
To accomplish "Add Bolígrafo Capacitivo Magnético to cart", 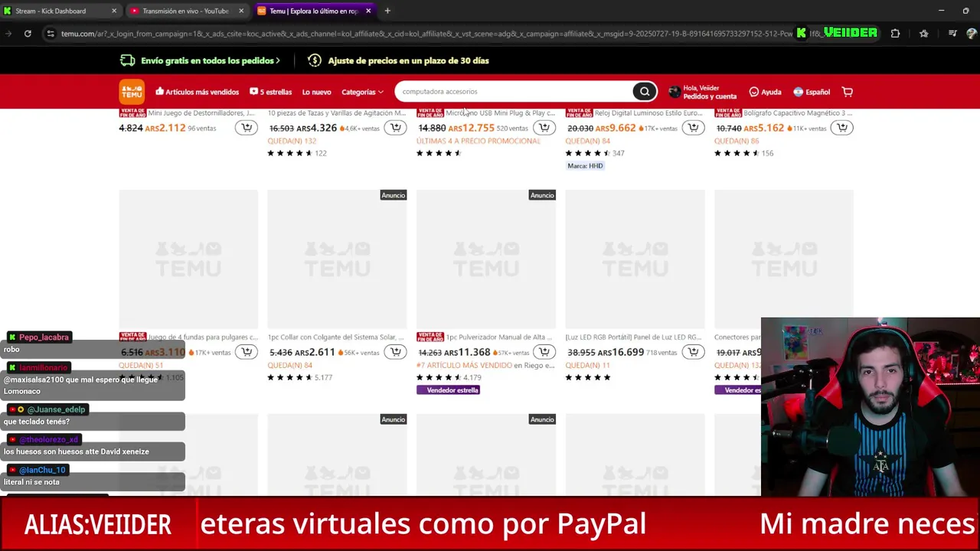I will pos(842,128).
